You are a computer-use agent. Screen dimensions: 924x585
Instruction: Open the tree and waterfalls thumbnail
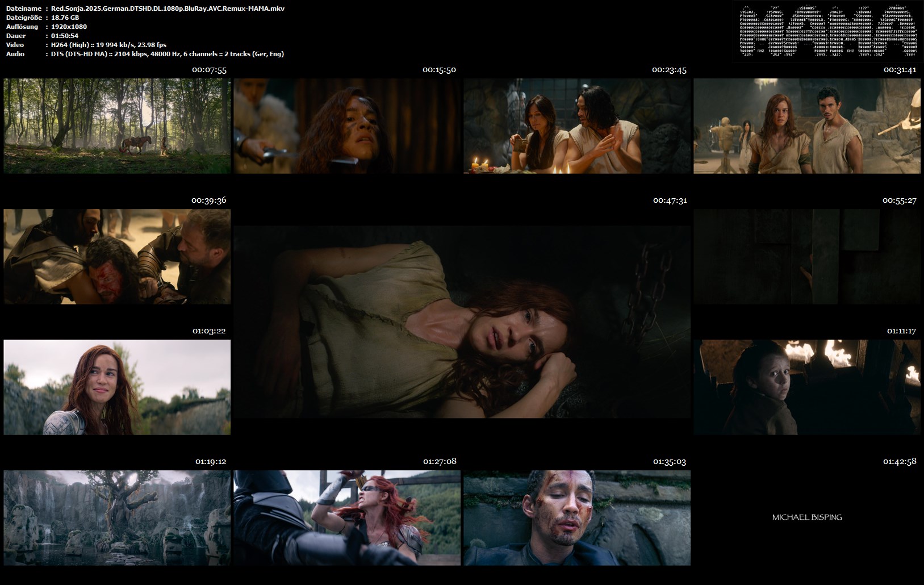point(117,518)
